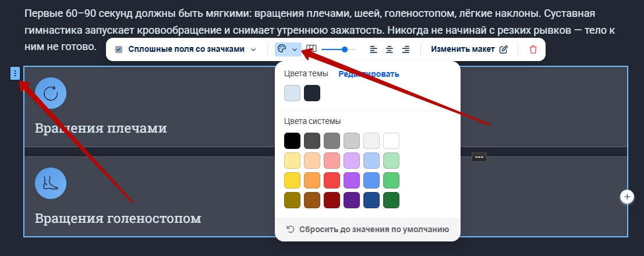
Task: Click the Редактировать link for theme colors
Action: point(369,74)
